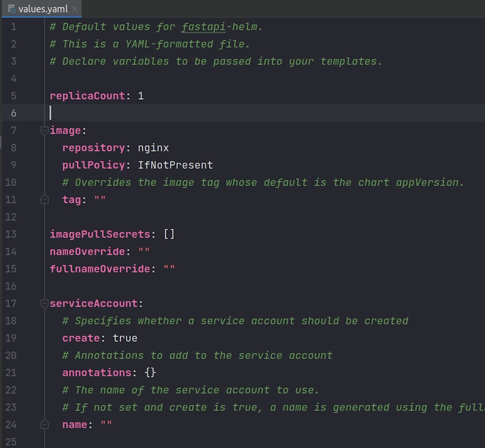Click the true value after create
485x448 pixels.
point(125,338)
